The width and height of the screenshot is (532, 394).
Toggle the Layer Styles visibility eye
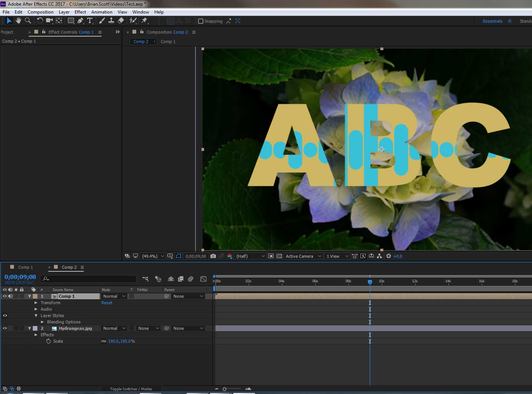pos(5,316)
